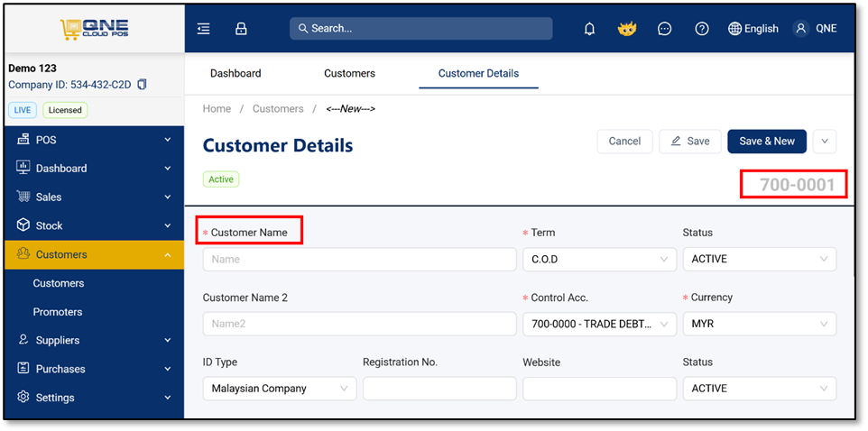Screen dimensions: 868x431
Task: Click the yellow crown mascot icon
Action: [x=627, y=29]
